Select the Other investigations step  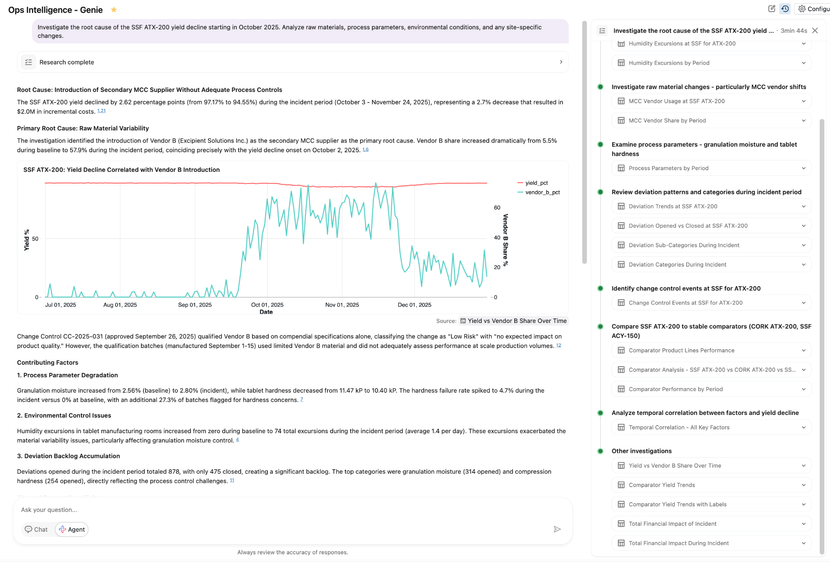(x=642, y=451)
